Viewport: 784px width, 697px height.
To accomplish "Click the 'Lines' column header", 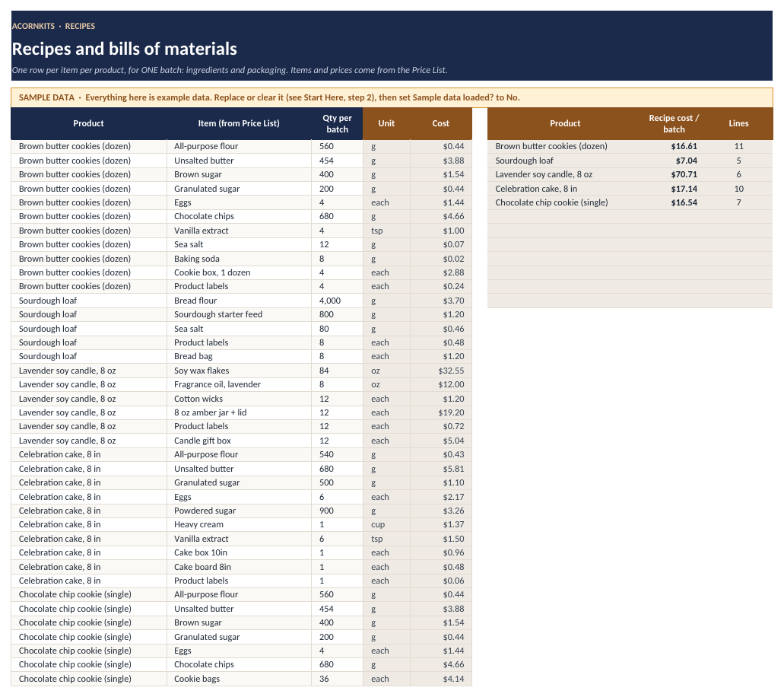I will pyautogui.click(x=738, y=123).
